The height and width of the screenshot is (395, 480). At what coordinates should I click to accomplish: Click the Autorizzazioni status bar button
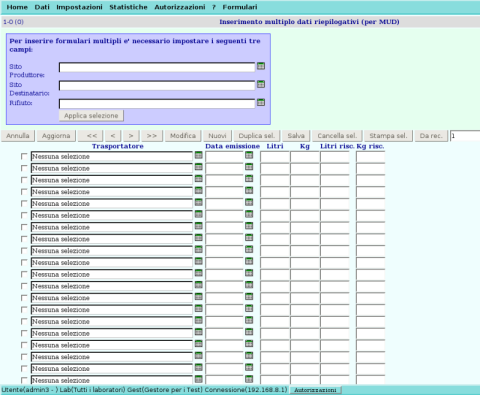315,390
